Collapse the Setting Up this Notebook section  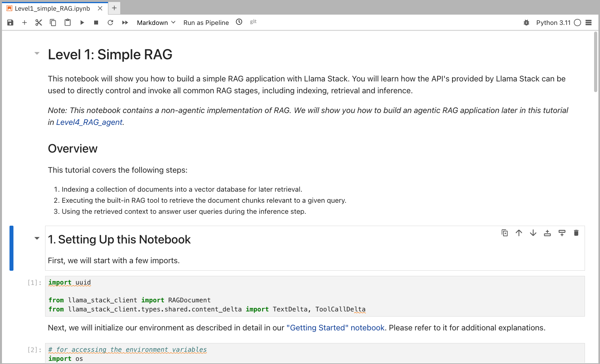[37, 238]
